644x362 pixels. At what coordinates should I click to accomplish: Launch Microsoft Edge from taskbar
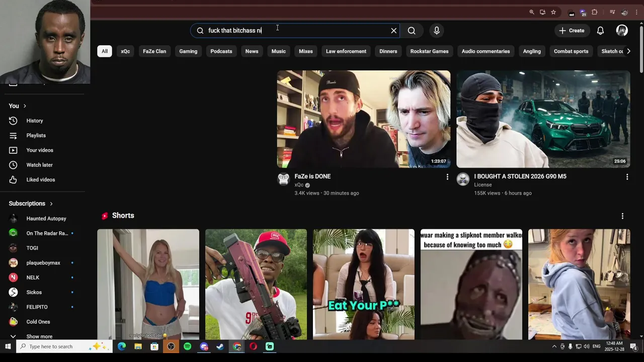122,346
